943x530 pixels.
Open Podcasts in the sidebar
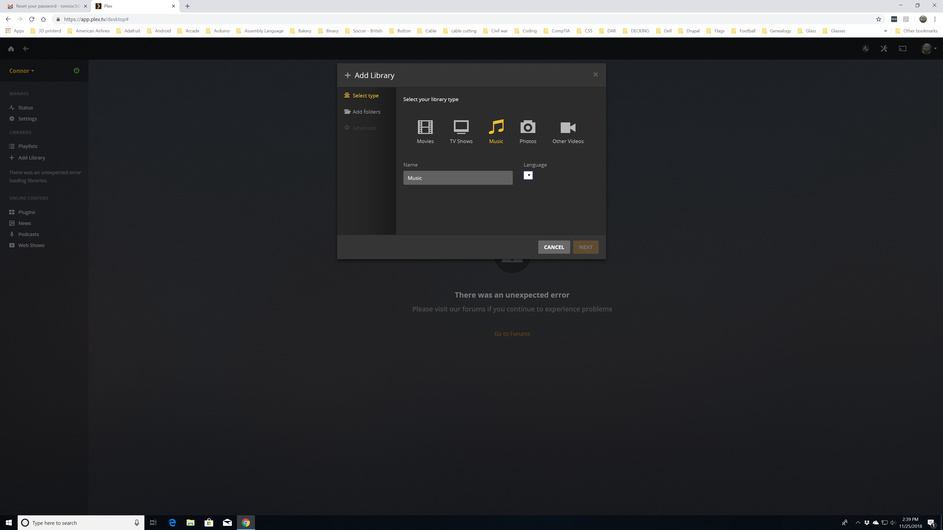24,235
